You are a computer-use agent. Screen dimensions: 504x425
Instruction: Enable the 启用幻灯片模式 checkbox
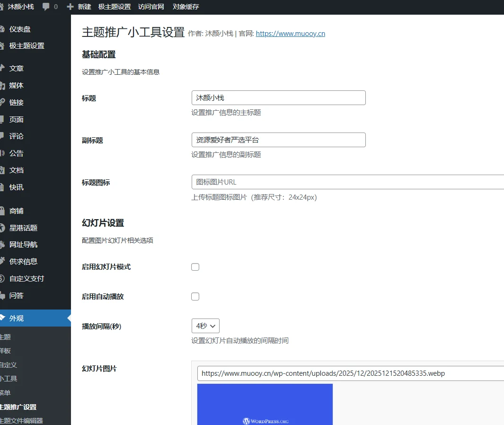point(195,267)
